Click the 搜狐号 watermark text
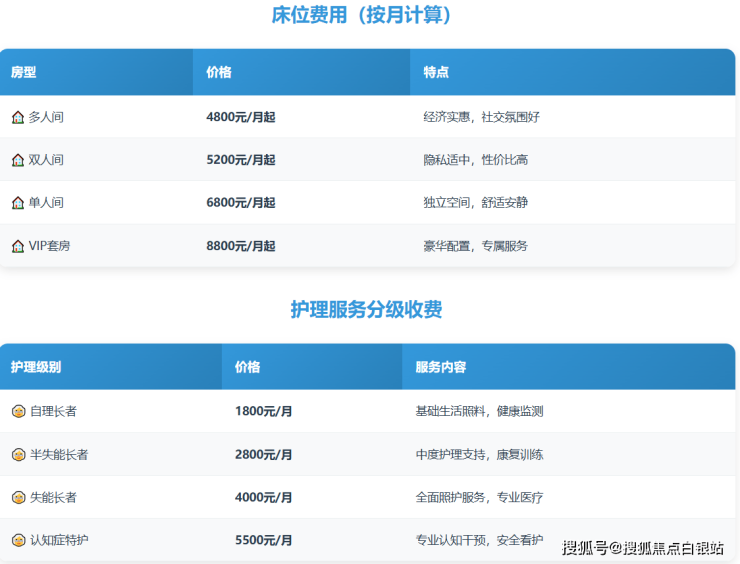The image size is (740, 564). [585, 547]
